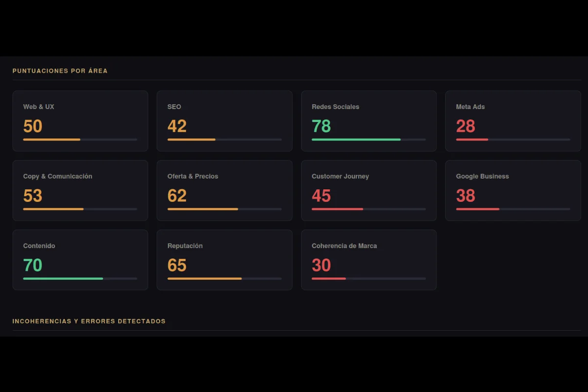Select the Meta Ads score 28
This screenshot has height=392, width=588.
point(465,126)
